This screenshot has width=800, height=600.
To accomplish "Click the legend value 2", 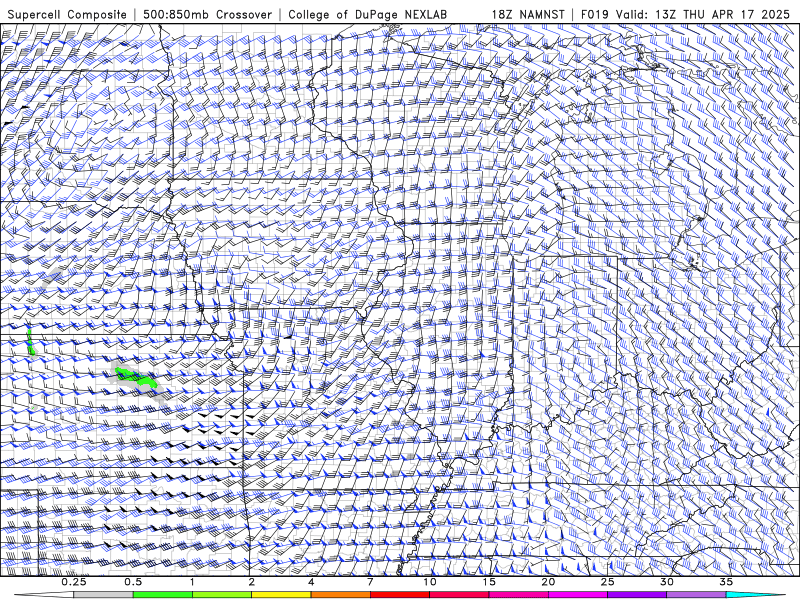I will tap(252, 582).
